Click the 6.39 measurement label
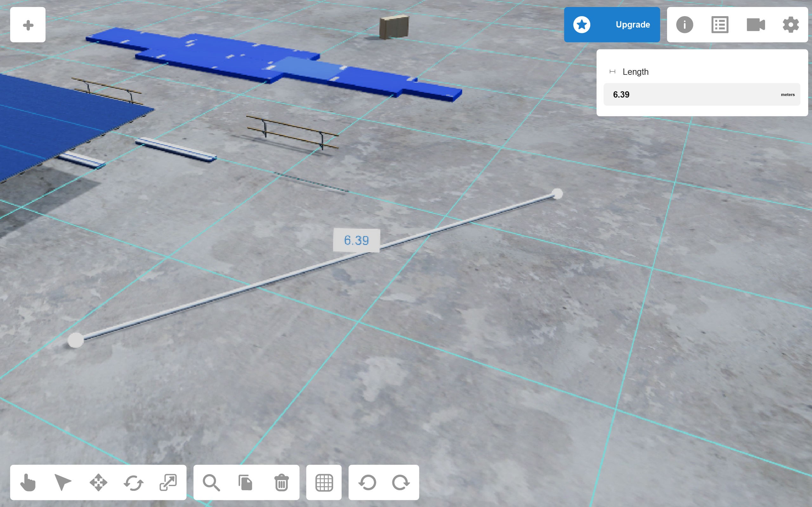The width and height of the screenshot is (812, 507). (356, 241)
